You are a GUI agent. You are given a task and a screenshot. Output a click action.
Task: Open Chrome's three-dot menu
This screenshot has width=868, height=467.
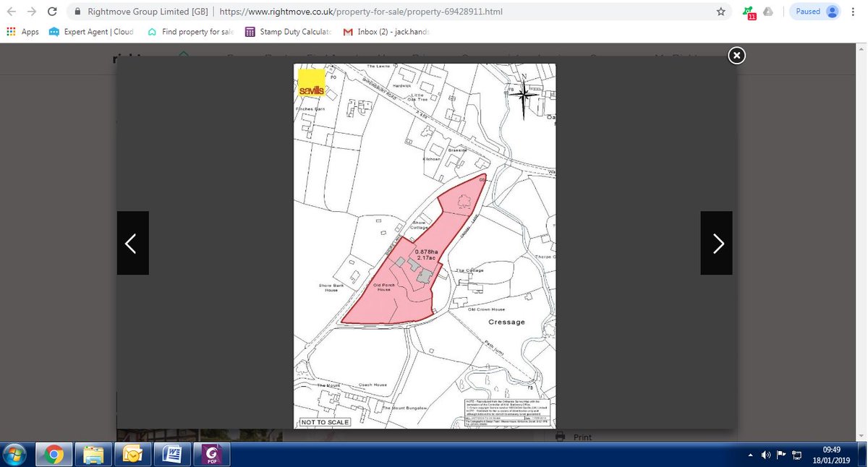[855, 12]
